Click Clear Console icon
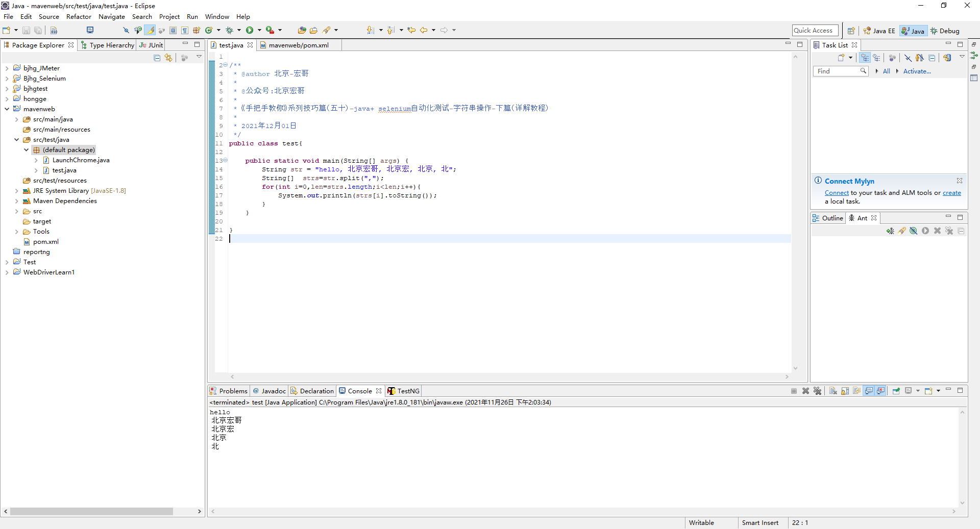The image size is (980, 529). click(833, 391)
